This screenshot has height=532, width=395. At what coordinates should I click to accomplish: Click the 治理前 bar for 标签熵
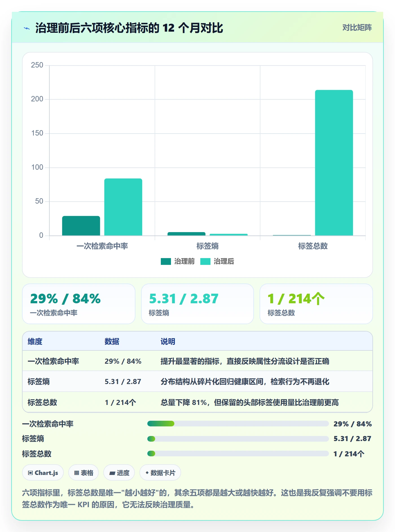tap(186, 234)
